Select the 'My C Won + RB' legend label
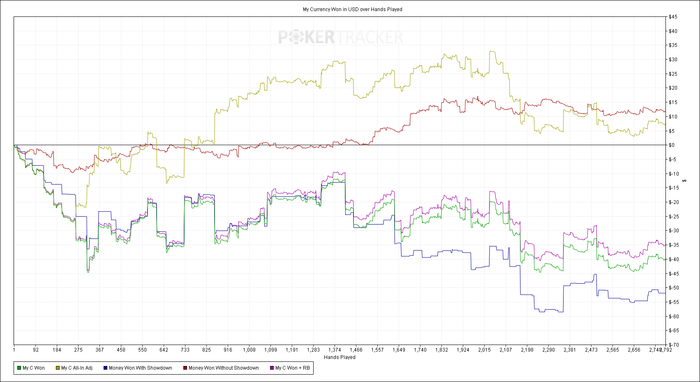Screen dimensions: 700x382 pyautogui.click(x=292, y=368)
